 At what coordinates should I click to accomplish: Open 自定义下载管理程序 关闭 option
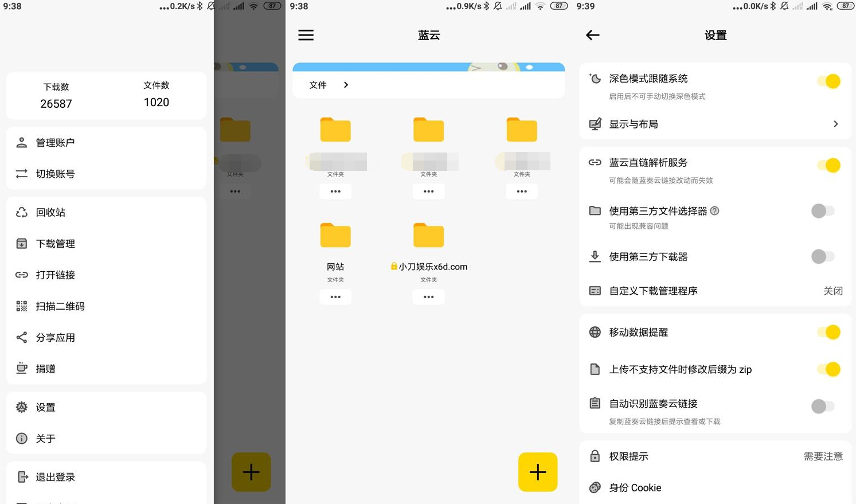point(716,291)
